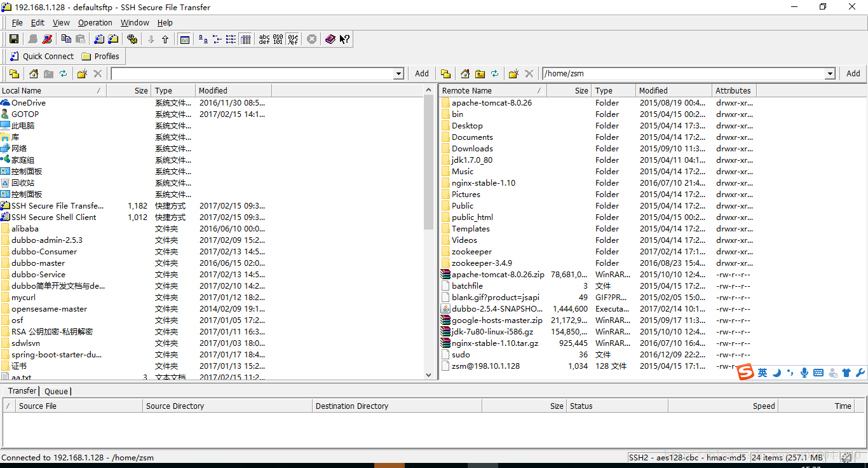The height and width of the screenshot is (468, 868).
Task: Click the Cancel transfer toolbar icon
Action: click(x=311, y=39)
